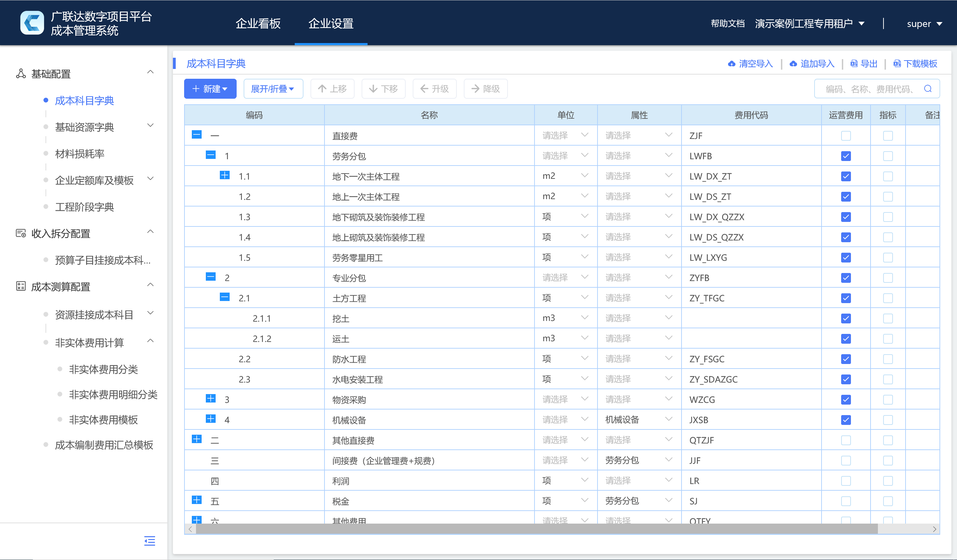Check the 指标 checkbox for 直接费 row
957x560 pixels.
888,136
